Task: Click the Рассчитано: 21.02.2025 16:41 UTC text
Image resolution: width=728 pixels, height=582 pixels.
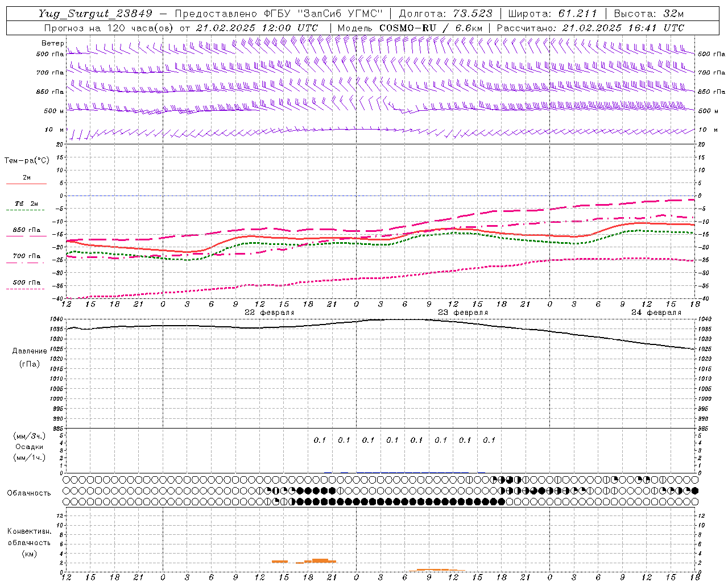Action: 590,28
